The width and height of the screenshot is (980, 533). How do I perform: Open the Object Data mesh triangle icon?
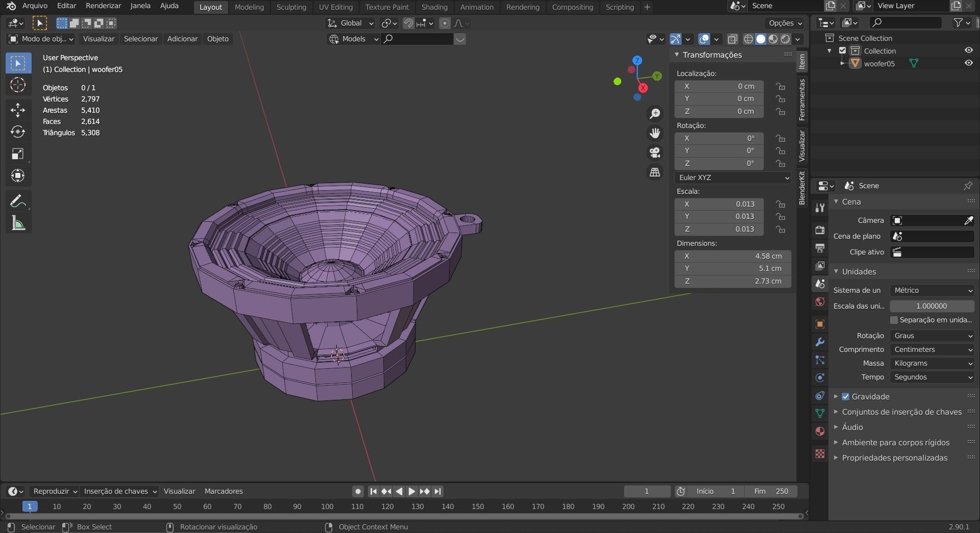tap(820, 413)
